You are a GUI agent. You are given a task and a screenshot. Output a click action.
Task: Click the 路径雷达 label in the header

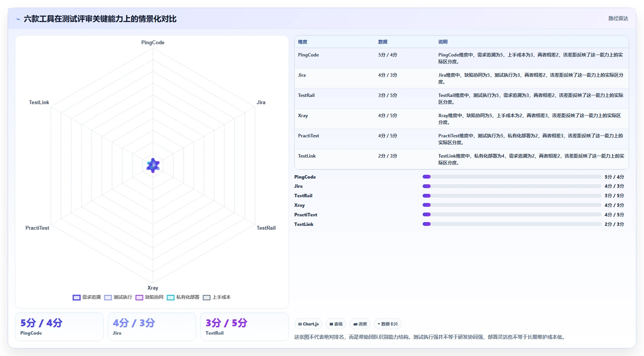point(618,18)
